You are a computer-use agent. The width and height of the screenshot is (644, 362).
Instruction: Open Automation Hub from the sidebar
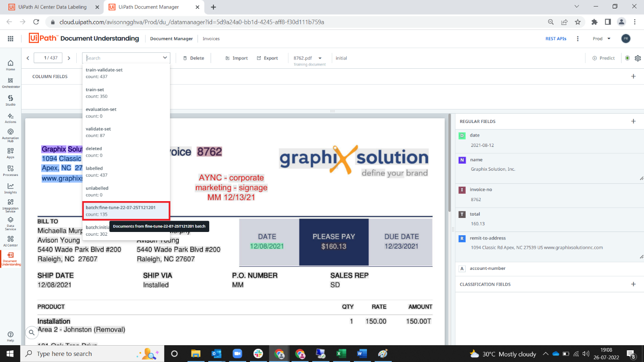(10, 136)
